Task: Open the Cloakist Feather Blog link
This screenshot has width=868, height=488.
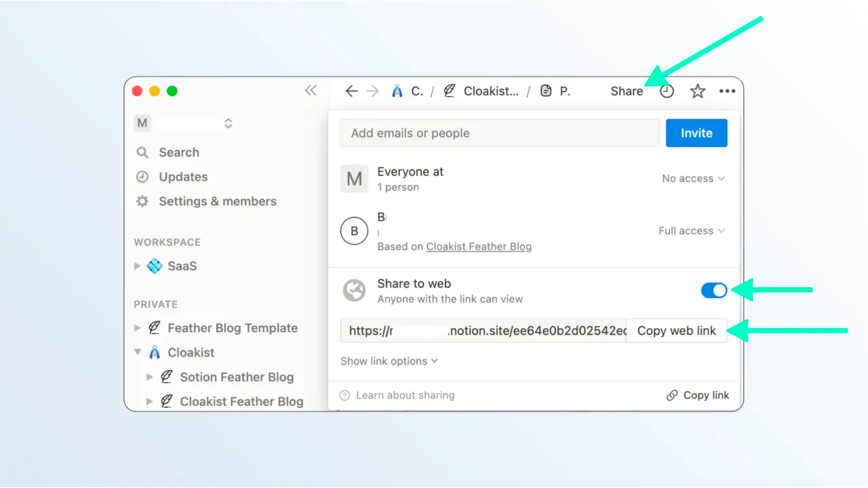Action: pos(479,246)
